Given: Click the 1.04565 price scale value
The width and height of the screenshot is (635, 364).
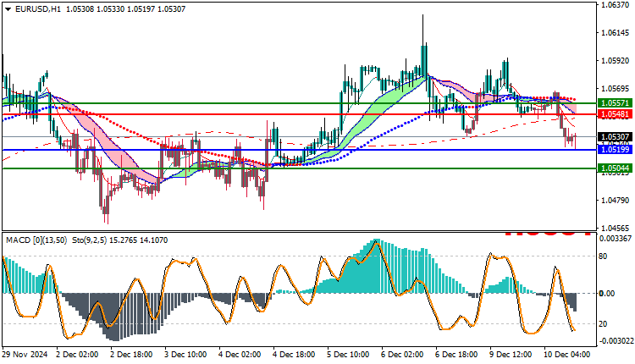Looking at the screenshot, I should click(x=616, y=229).
